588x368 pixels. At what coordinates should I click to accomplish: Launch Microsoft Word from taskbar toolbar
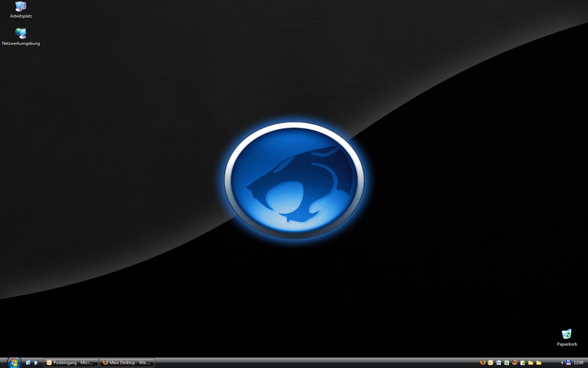point(499,363)
